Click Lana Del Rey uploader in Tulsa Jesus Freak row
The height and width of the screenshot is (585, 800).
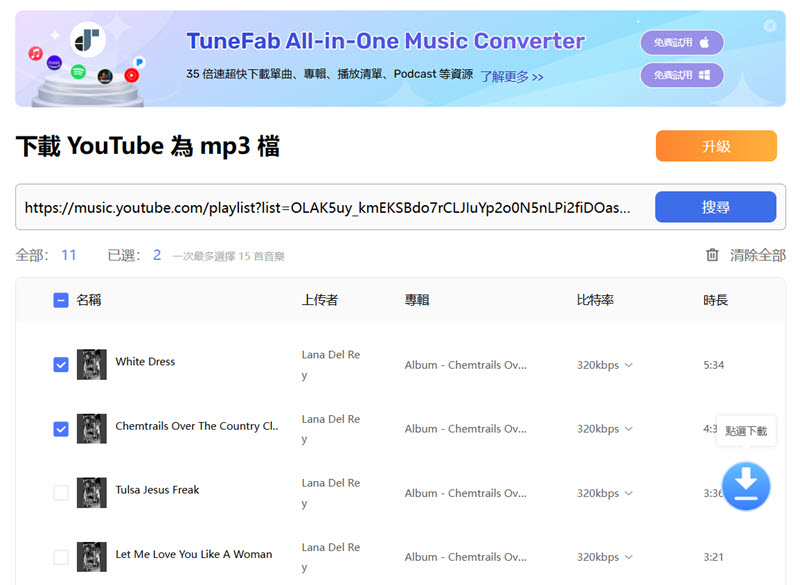point(331,493)
